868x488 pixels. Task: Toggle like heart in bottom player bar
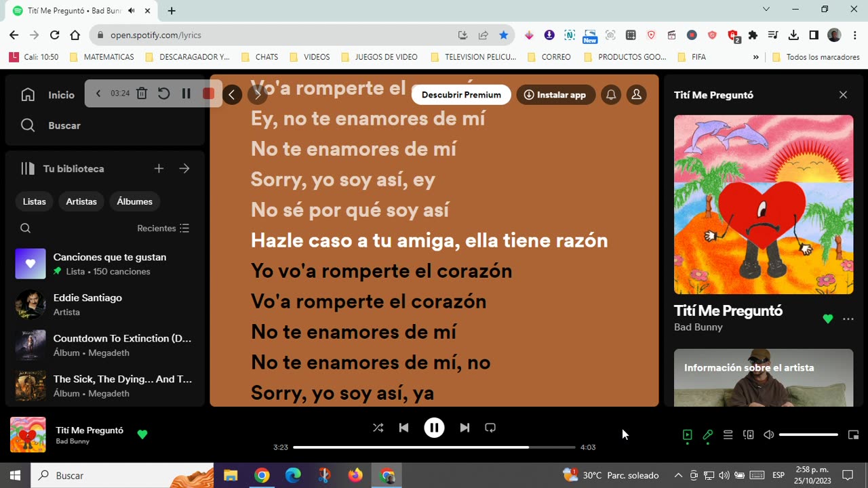tap(142, 434)
